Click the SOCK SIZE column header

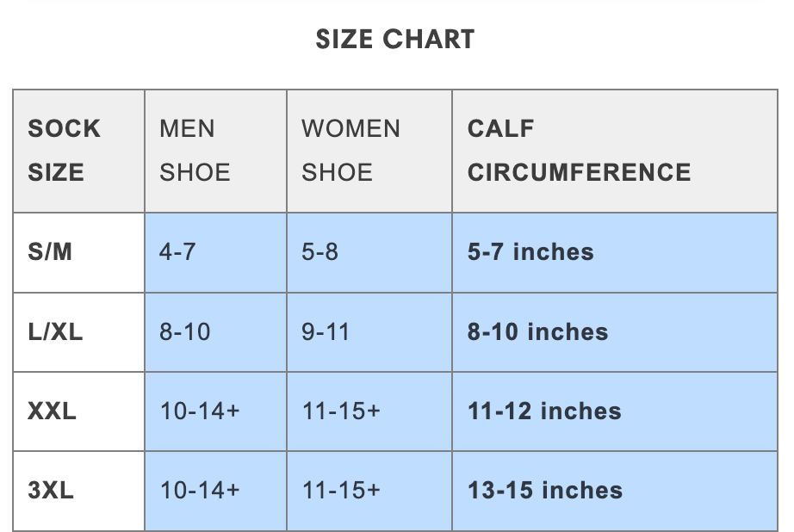coord(65,151)
